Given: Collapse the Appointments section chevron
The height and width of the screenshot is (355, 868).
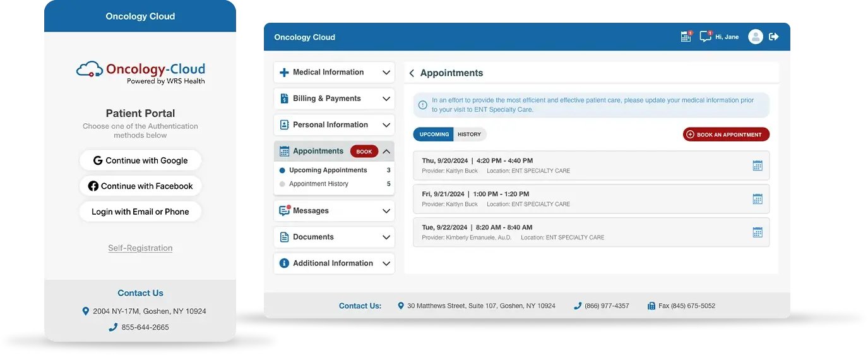Looking at the screenshot, I should (387, 152).
